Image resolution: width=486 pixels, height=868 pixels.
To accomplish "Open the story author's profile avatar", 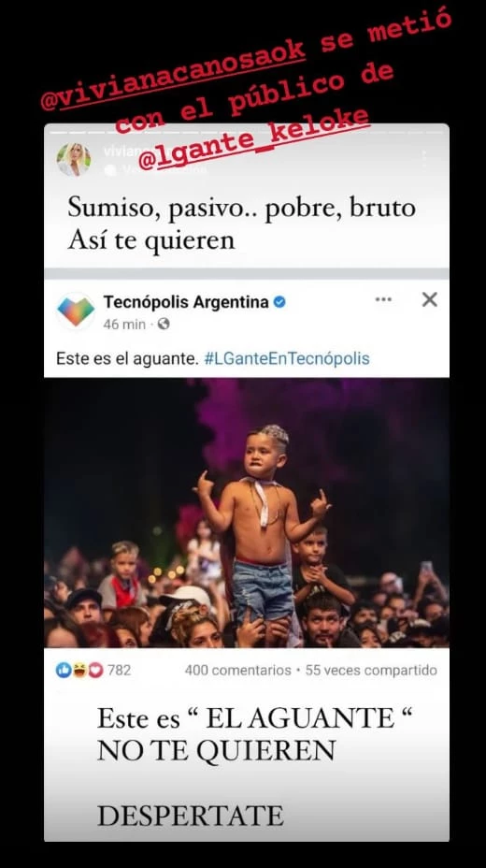I will pos(74,160).
